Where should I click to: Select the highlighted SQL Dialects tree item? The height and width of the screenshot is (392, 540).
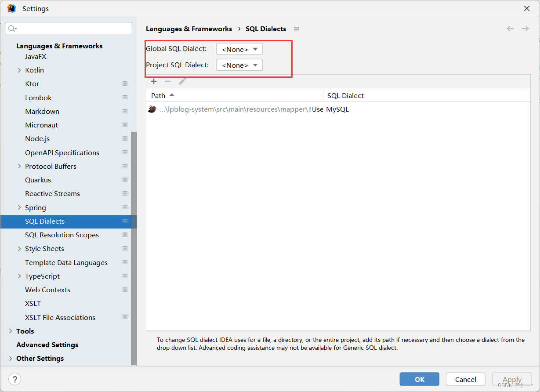pos(69,221)
